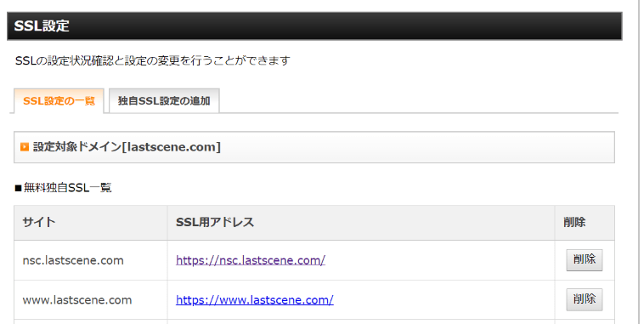Select the www.lastscene.com site cell

click(x=91, y=299)
